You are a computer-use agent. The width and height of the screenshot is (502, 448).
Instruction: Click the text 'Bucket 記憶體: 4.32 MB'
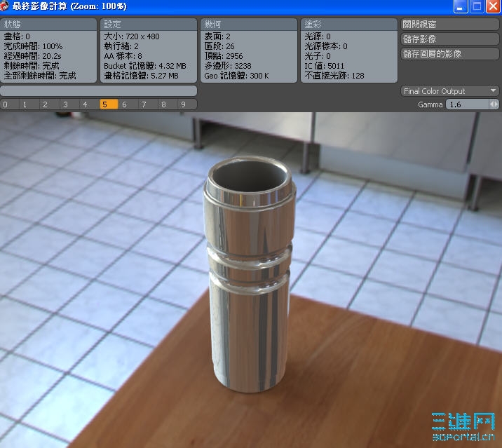coord(145,66)
